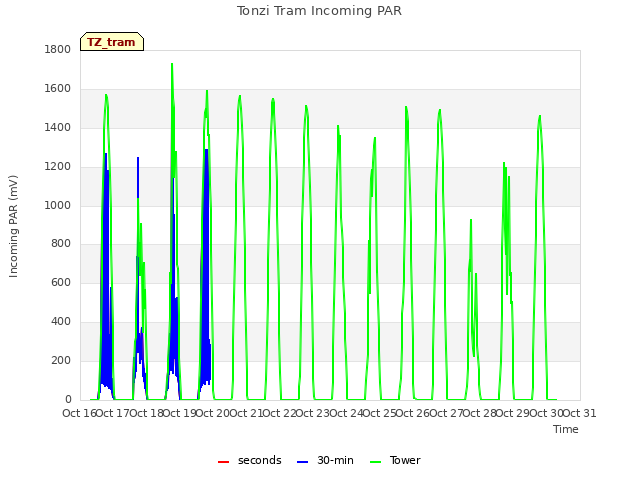640x480 pixels.
Task: Click the Oct 27 low green peak near 900
Action: [471, 221]
